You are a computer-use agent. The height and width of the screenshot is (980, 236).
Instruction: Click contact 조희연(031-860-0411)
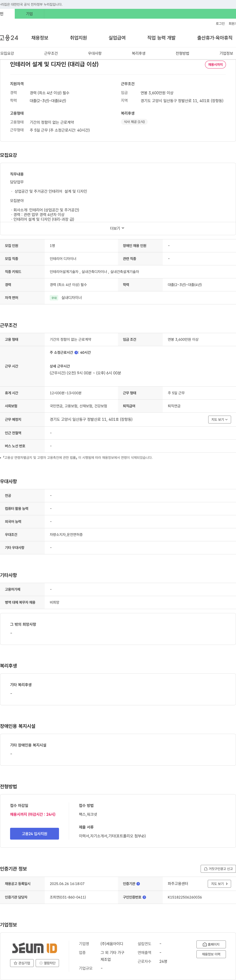click(68, 897)
